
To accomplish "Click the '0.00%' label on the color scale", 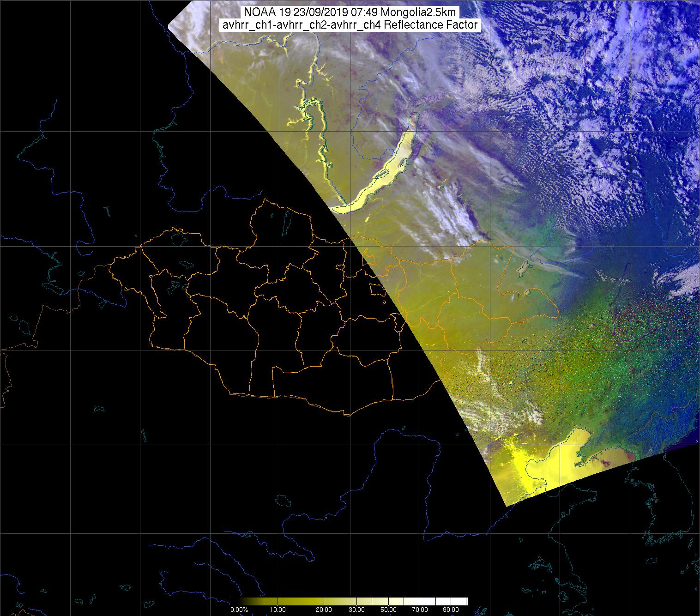I will (x=239, y=610).
